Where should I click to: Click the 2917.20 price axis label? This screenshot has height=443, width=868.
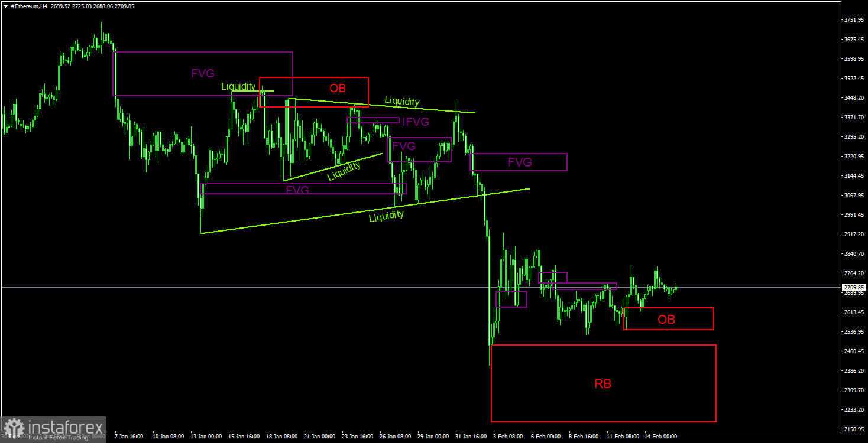pyautogui.click(x=854, y=234)
